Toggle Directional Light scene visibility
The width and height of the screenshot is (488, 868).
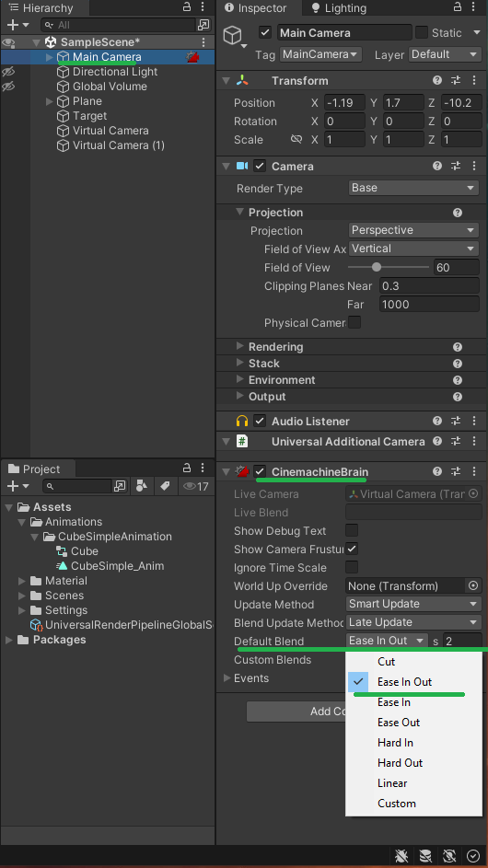(x=7, y=72)
